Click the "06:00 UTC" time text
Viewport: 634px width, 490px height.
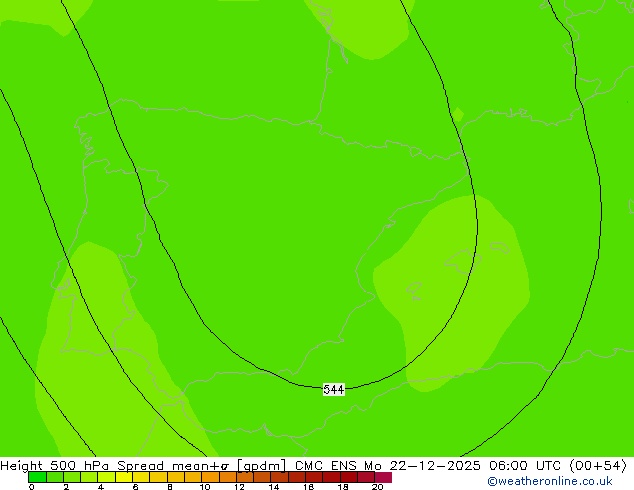click(525, 466)
